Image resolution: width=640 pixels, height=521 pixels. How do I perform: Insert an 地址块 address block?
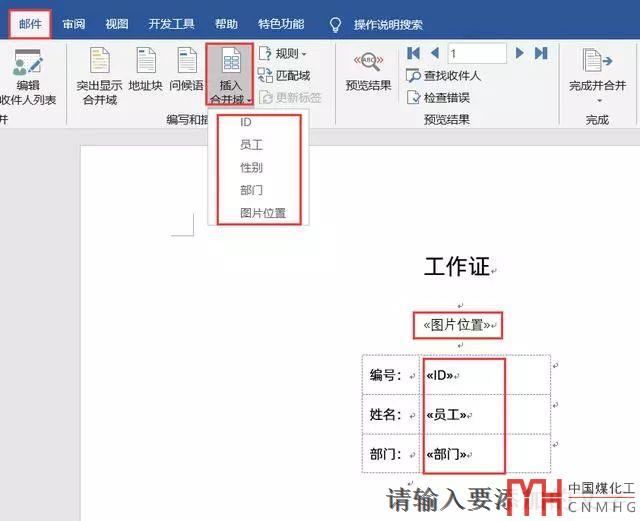click(146, 69)
